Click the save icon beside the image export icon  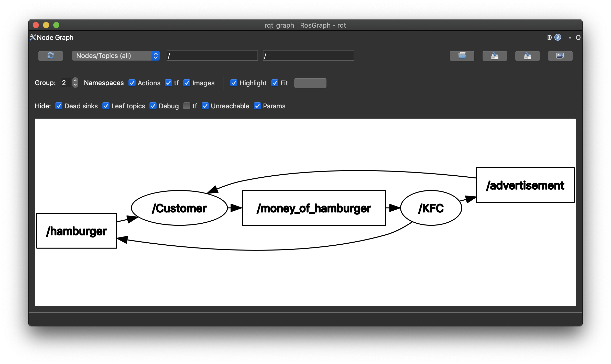[527, 56]
